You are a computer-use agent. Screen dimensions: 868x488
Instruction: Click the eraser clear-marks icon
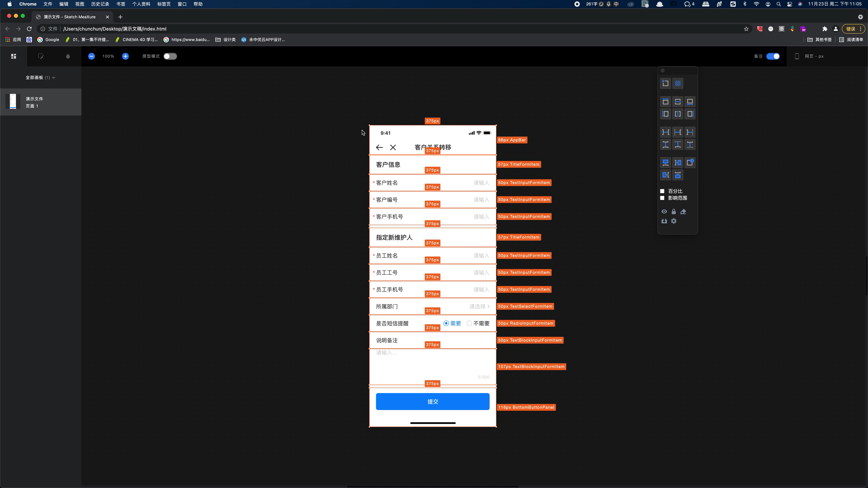683,212
